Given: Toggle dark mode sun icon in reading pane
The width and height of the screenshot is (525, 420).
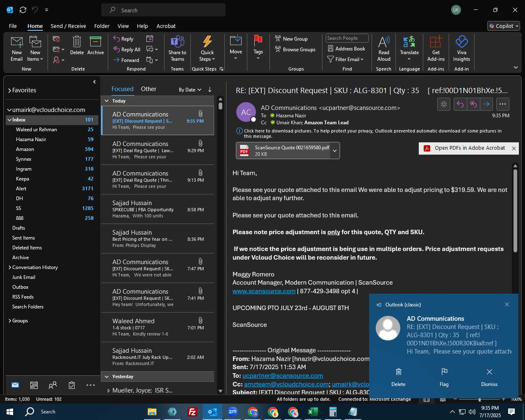Looking at the screenshot, I should [x=444, y=104].
